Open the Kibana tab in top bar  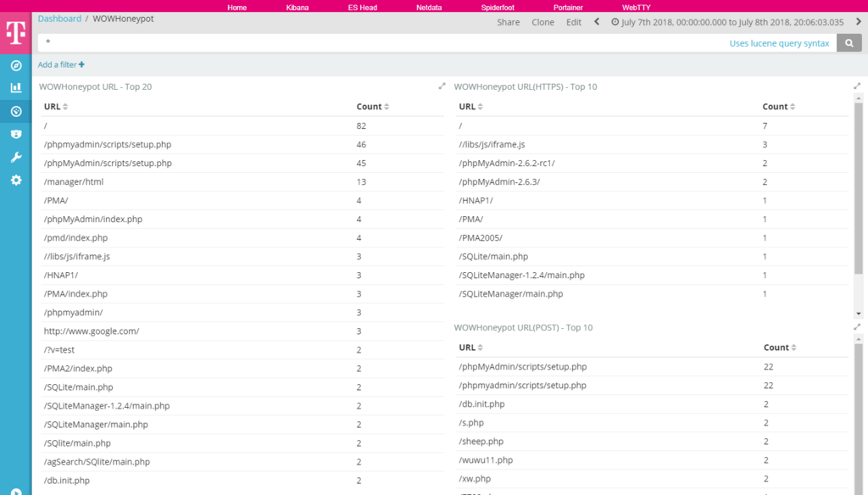(x=298, y=7)
